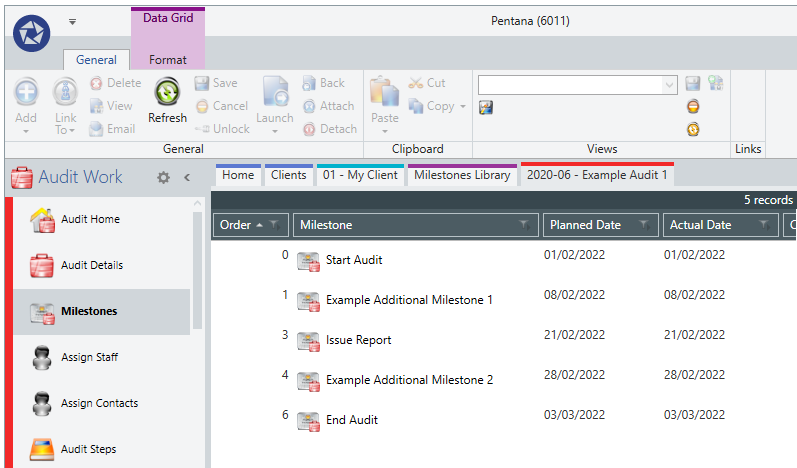
Task: Open the Actual Date column filter icon
Action: [x=764, y=225]
